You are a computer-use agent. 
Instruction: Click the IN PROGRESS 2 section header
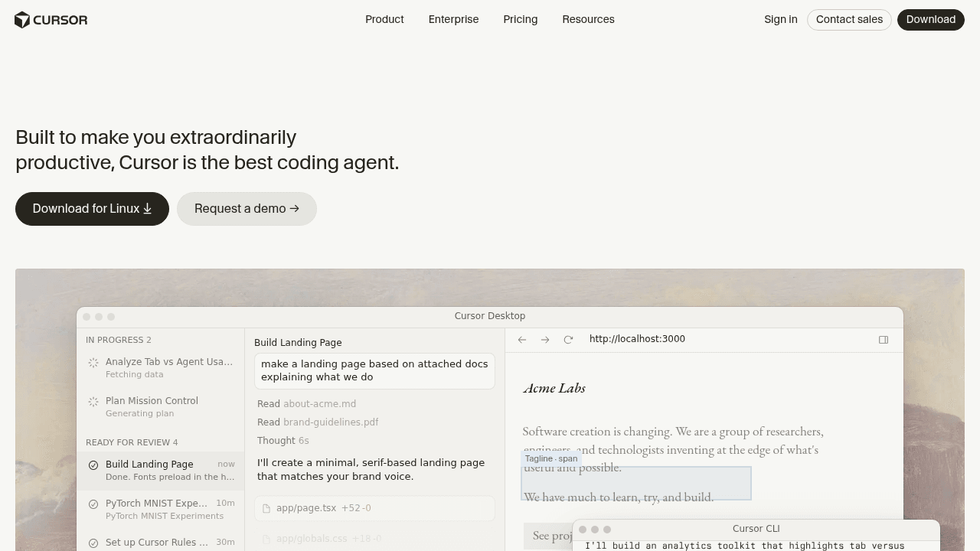(x=119, y=340)
